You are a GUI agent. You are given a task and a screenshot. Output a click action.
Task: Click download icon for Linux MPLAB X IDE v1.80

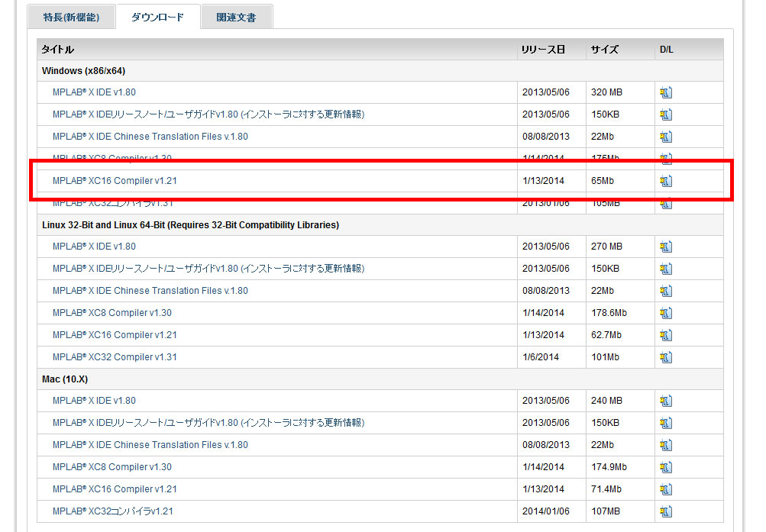pyautogui.click(x=665, y=247)
